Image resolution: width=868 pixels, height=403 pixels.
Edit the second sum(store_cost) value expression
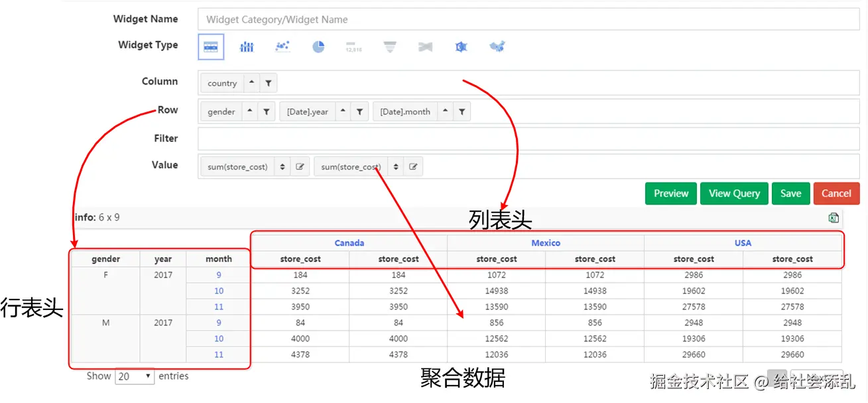[x=413, y=167]
